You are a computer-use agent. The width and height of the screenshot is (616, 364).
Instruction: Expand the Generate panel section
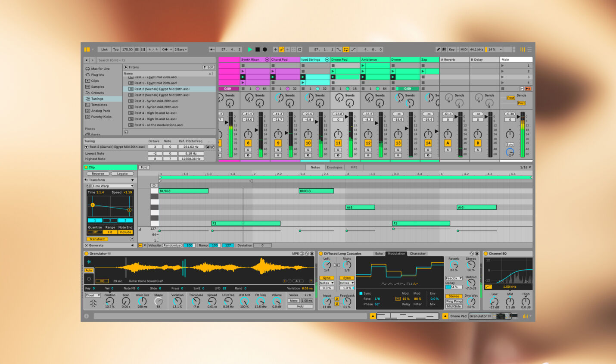pyautogui.click(x=132, y=246)
